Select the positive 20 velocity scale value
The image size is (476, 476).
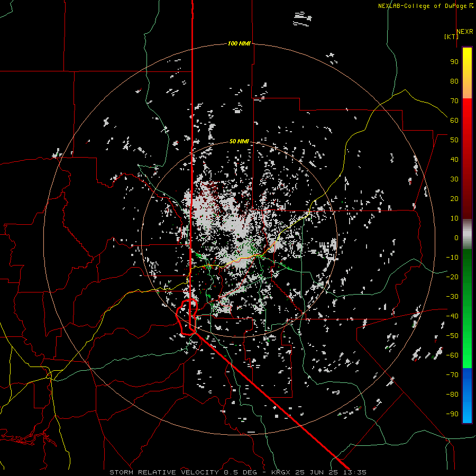[x=454, y=198]
